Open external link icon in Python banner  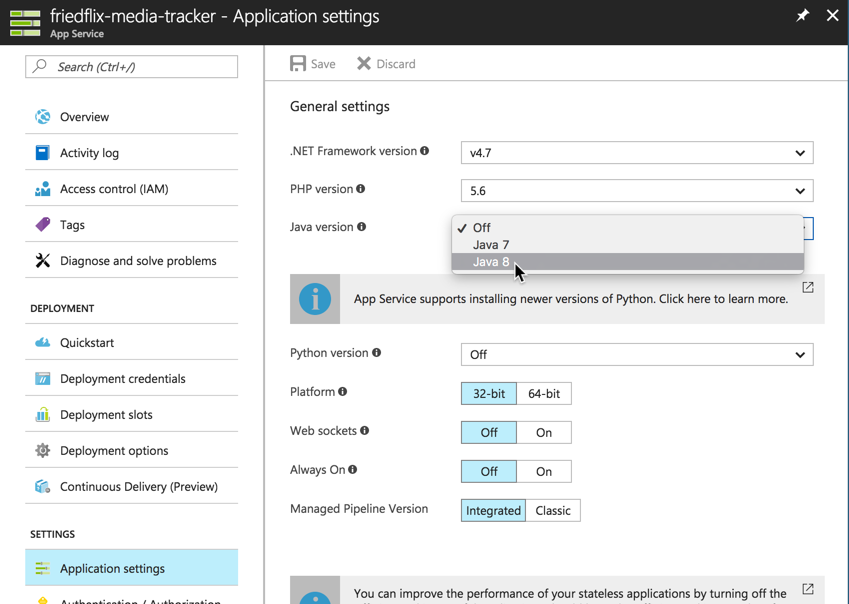pos(808,288)
